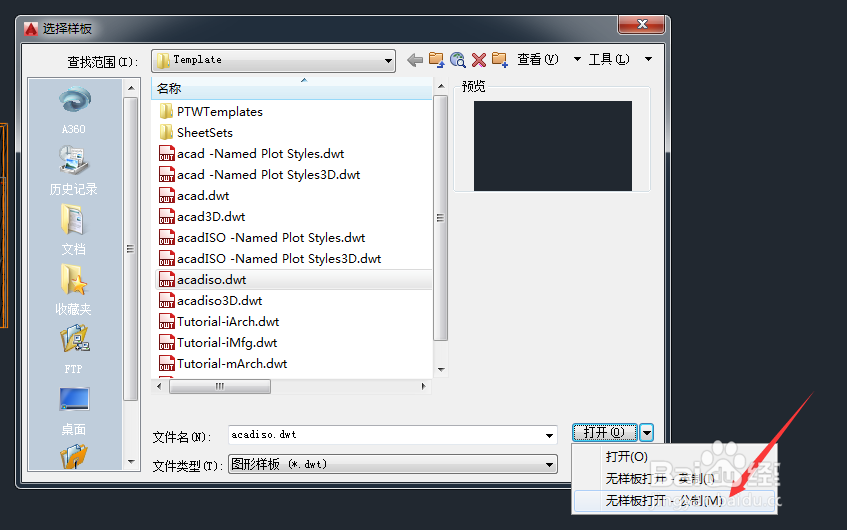Image resolution: width=847 pixels, height=530 pixels.
Task: Go up one folder level icon
Action: 436,60
